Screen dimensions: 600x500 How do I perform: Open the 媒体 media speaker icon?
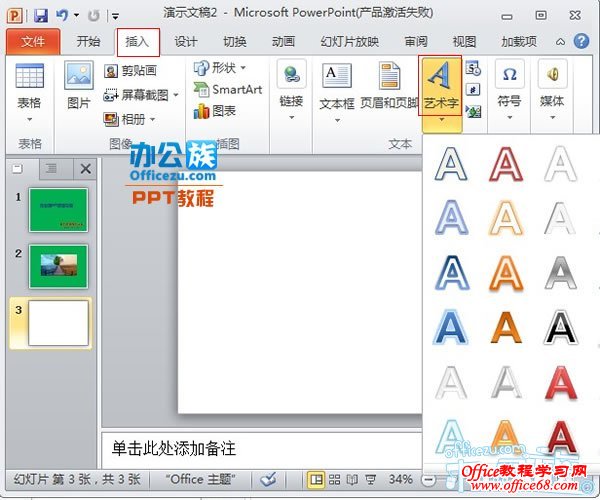(552, 74)
